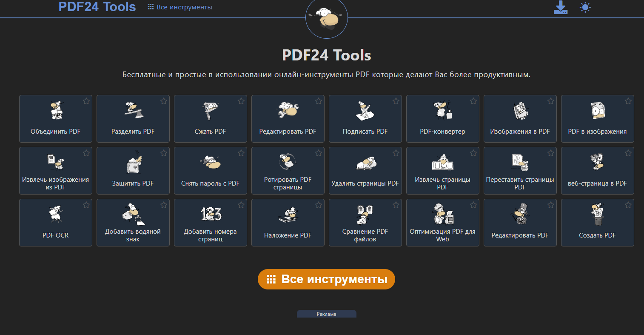Open the Подписать PDF tool
Viewport: 644px width, 335px height.
[365, 119]
